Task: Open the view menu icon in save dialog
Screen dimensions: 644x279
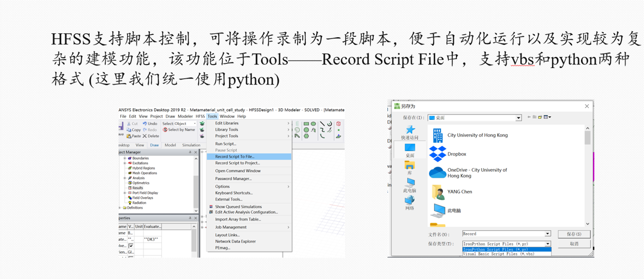Action: point(547,117)
